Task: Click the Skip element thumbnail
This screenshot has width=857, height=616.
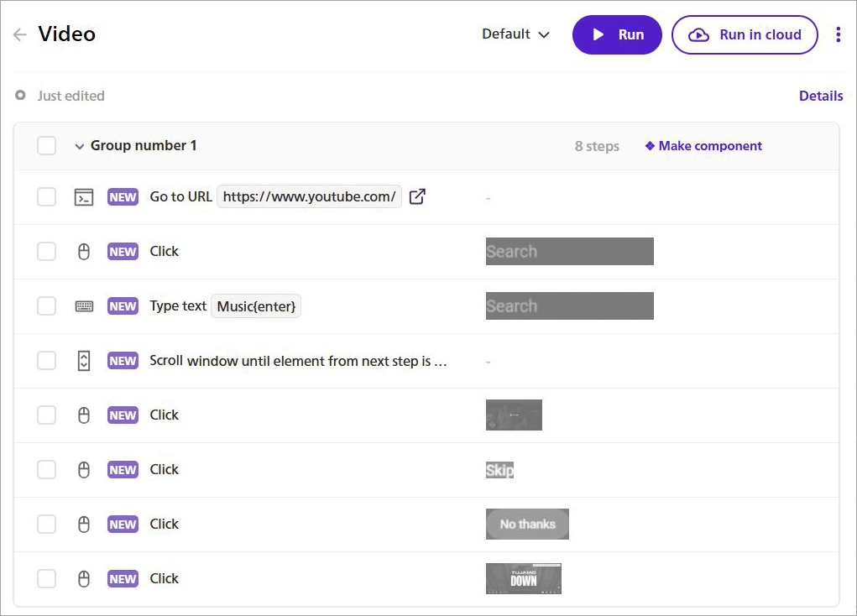Action: coord(499,469)
